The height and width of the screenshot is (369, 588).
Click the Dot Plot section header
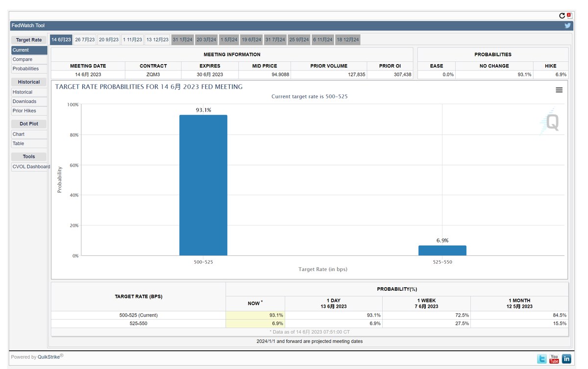[29, 124]
